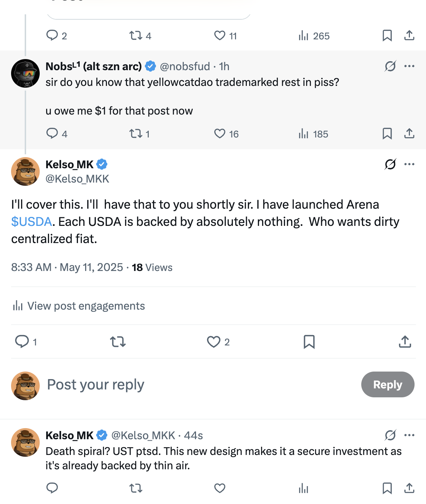This screenshot has height=504, width=426.
Task: Open the @nobsfud profile handle
Action: click(185, 67)
